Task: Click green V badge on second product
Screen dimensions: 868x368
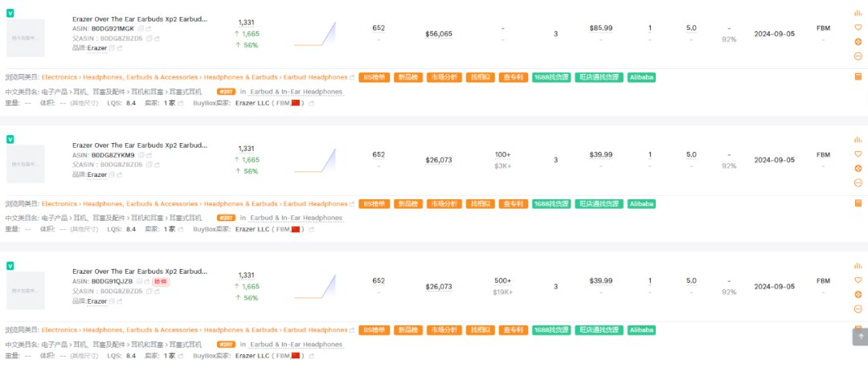Action: [x=10, y=139]
